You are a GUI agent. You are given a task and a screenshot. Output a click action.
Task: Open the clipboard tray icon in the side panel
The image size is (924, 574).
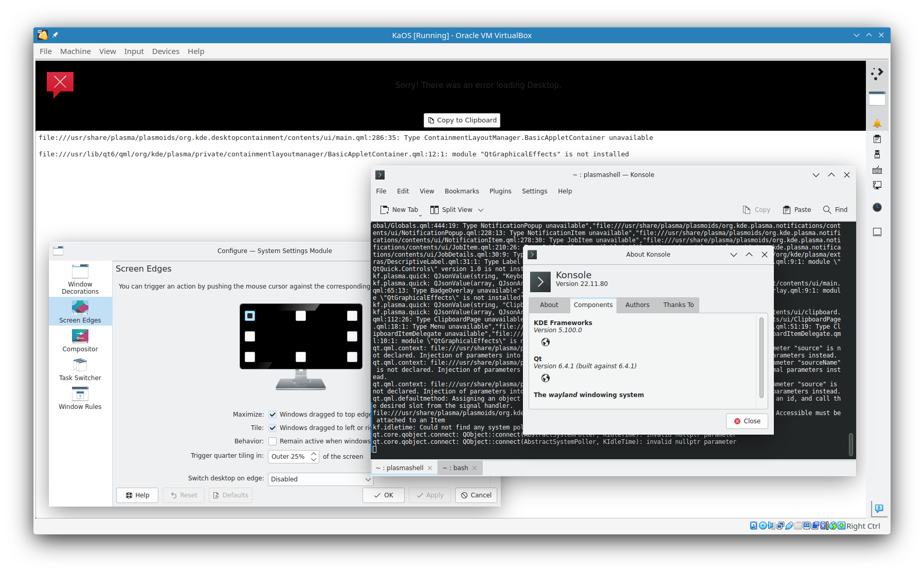tap(877, 139)
